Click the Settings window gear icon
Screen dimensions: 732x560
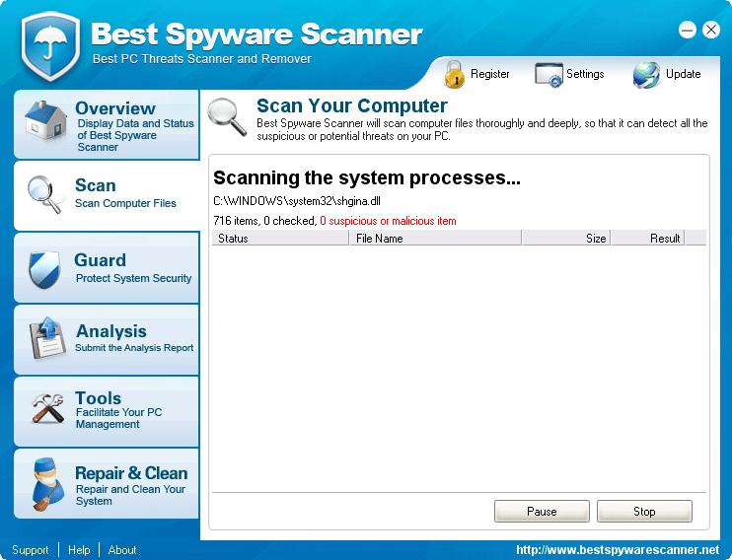[x=549, y=75]
